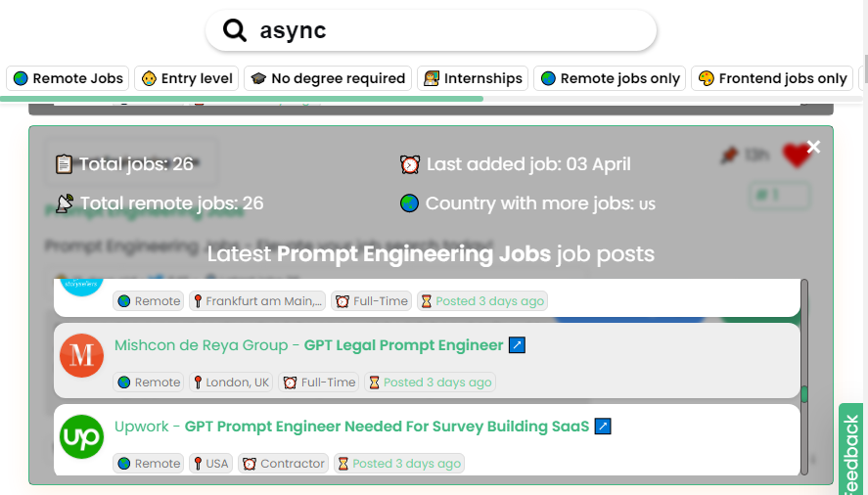Click the Mishcon de Reya logo
The width and height of the screenshot is (868, 495).
tap(82, 355)
